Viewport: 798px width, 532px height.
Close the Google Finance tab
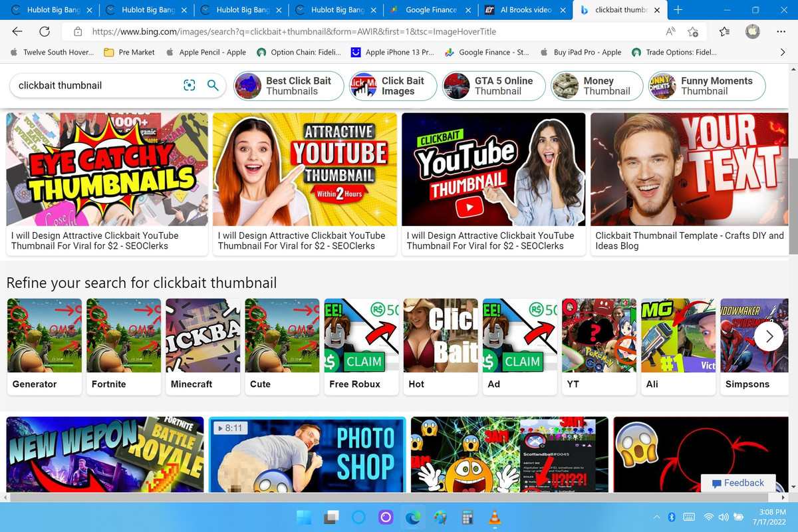[x=469, y=10]
